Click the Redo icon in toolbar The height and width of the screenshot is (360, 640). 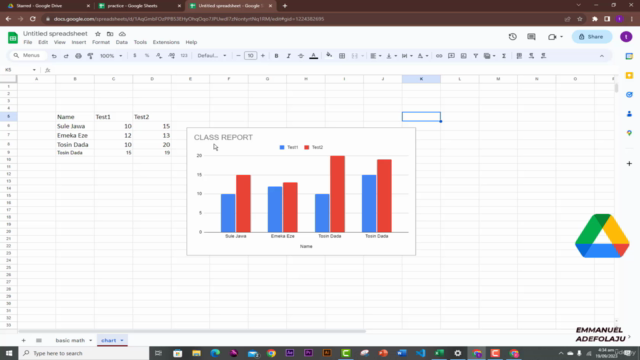pos(66,56)
